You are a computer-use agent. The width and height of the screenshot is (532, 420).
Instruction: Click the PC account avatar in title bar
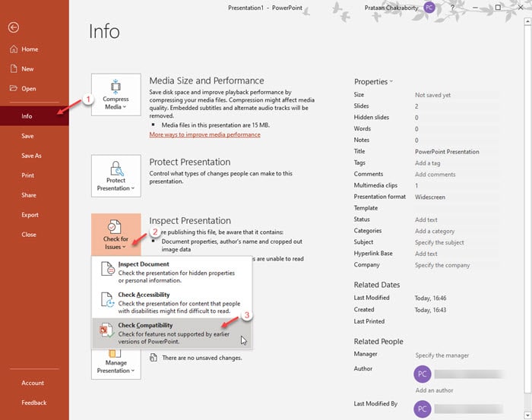coord(429,8)
